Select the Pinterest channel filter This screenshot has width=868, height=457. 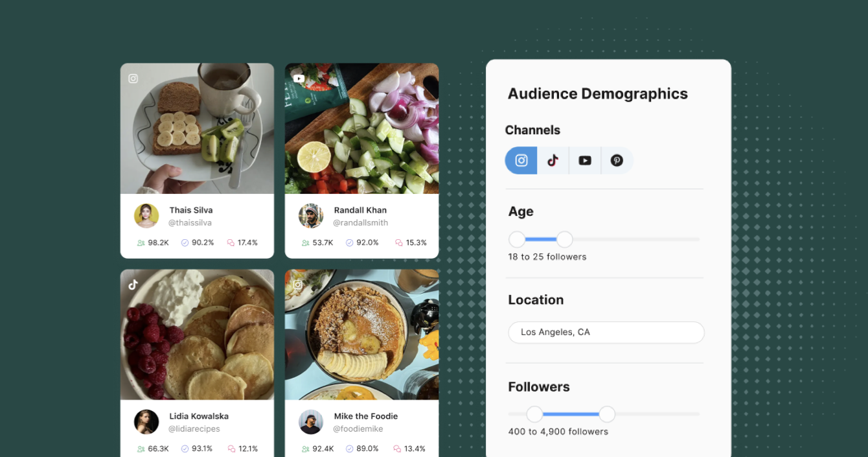(616, 160)
